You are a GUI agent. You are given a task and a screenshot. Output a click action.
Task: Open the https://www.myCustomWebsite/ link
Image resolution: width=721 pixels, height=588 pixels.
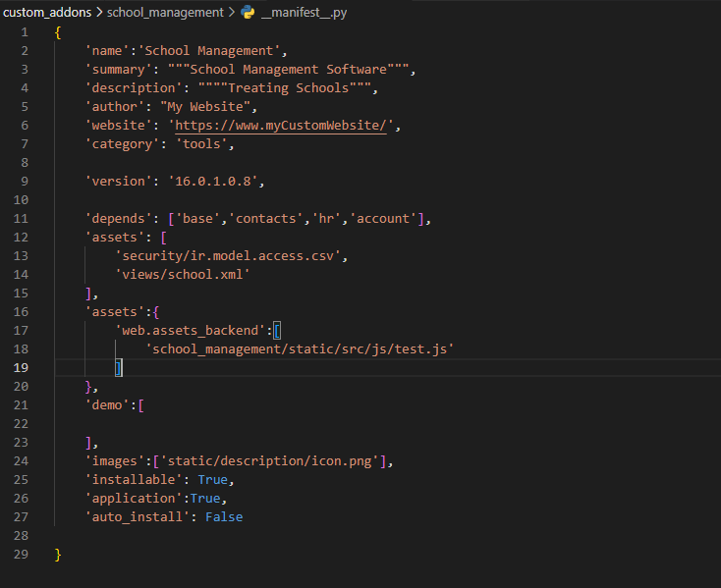(281, 126)
